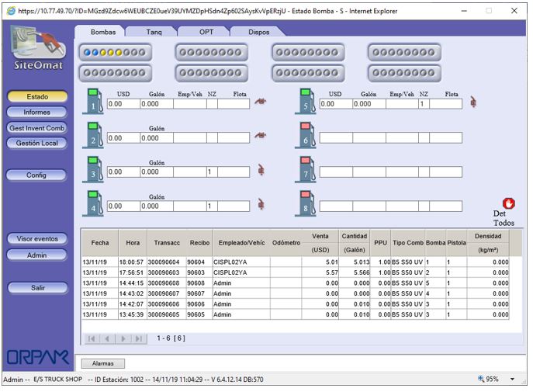533x392 pixels.
Task: Click the Alarmas button
Action: coord(103,363)
